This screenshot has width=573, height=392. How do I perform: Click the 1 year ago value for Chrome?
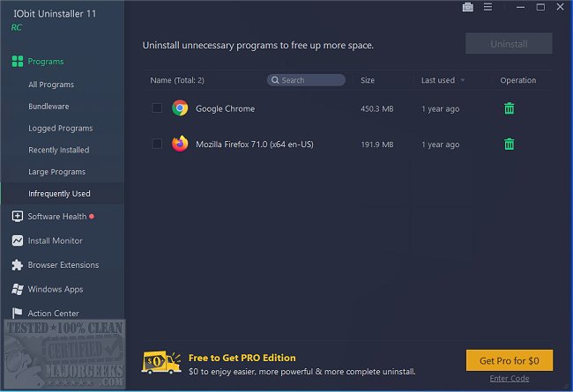pyautogui.click(x=440, y=109)
